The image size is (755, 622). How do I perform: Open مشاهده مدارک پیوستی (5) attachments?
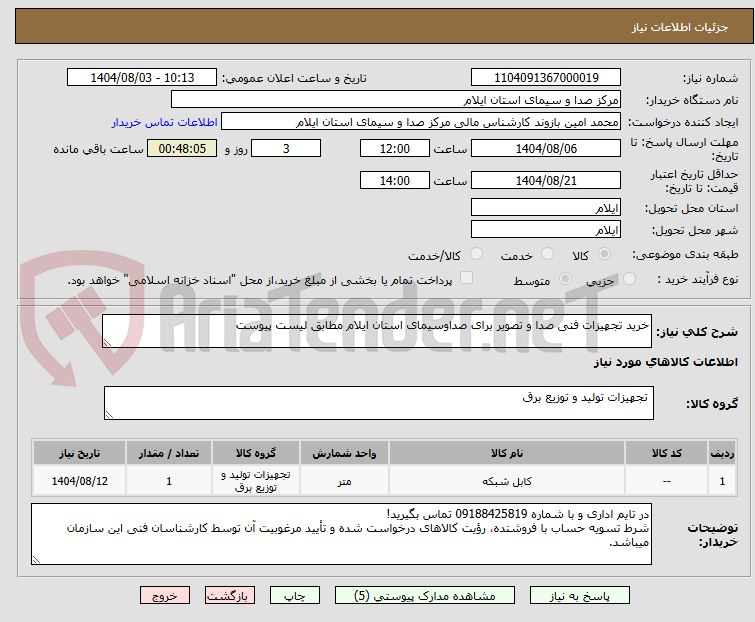pos(425,596)
